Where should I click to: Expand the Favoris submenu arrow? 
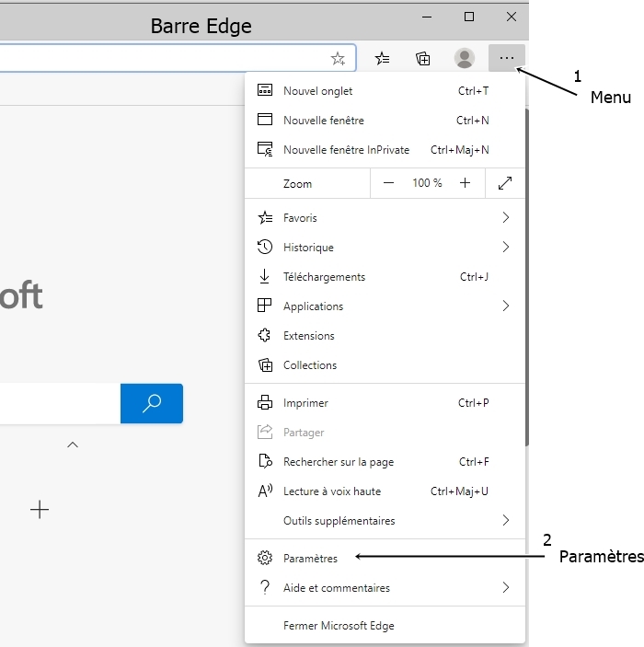[506, 217]
